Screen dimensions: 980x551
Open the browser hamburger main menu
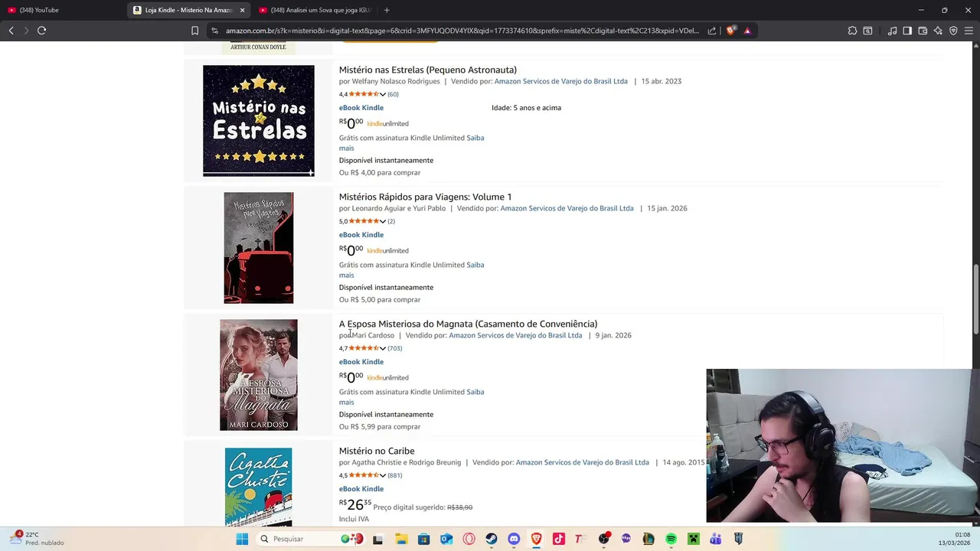click(x=969, y=31)
